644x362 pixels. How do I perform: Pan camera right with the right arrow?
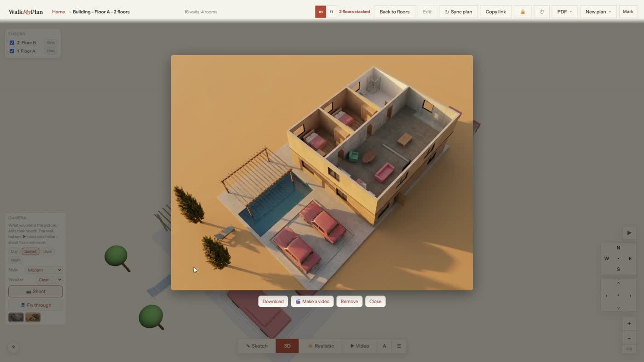point(630,295)
